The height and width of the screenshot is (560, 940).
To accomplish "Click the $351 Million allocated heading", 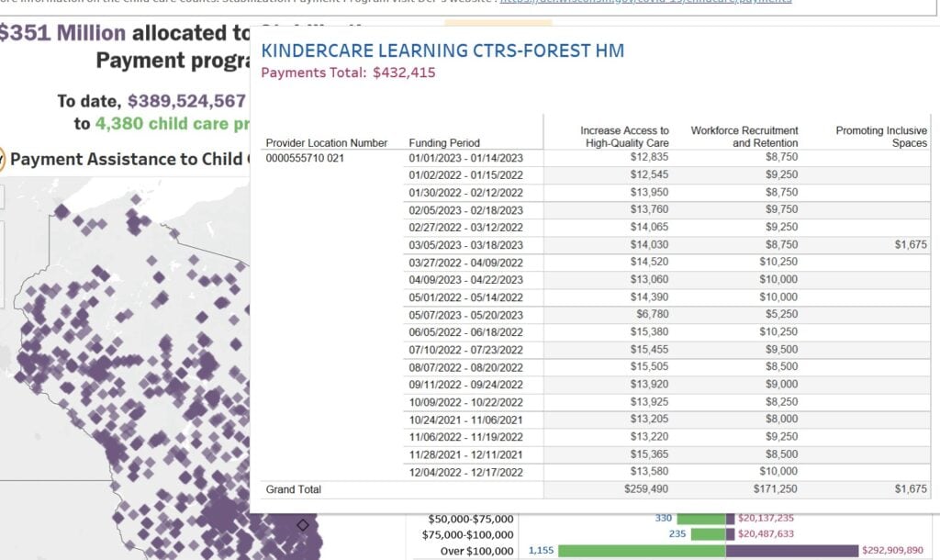I will [x=124, y=33].
